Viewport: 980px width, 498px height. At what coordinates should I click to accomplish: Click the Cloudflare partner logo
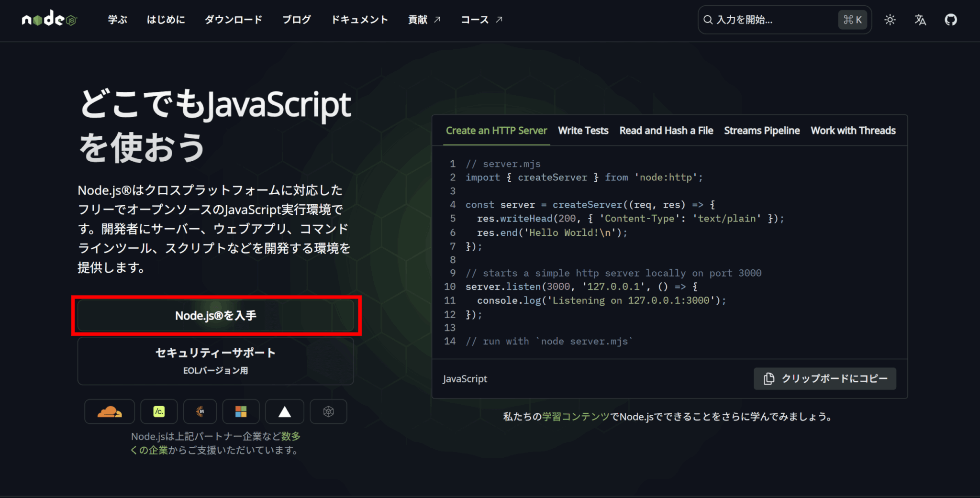110,411
